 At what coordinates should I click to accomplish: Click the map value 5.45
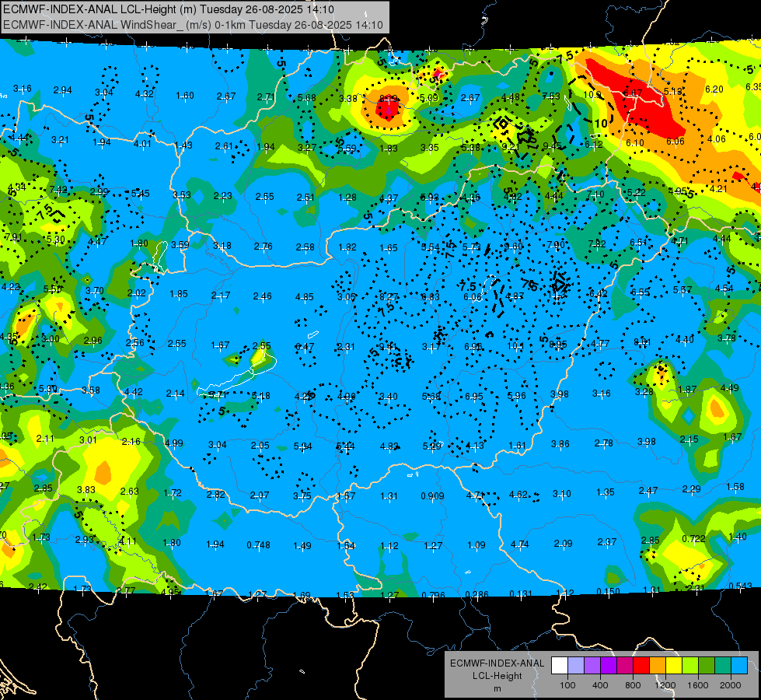tap(140, 194)
